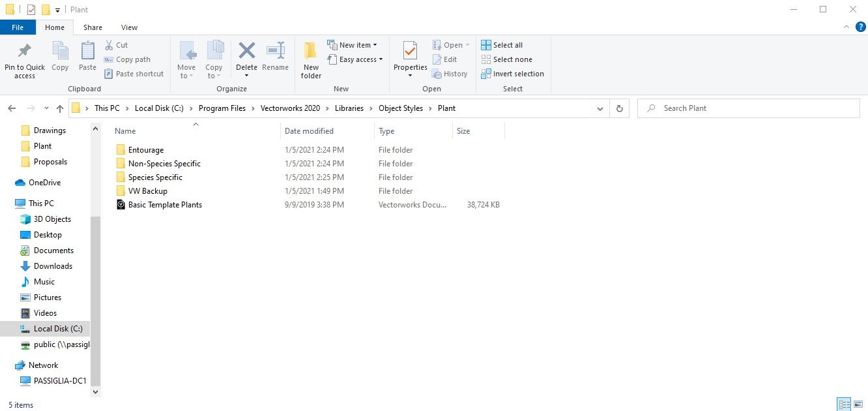The height and width of the screenshot is (411, 868).
Task: Click Select none in the ribbon
Action: tap(506, 59)
